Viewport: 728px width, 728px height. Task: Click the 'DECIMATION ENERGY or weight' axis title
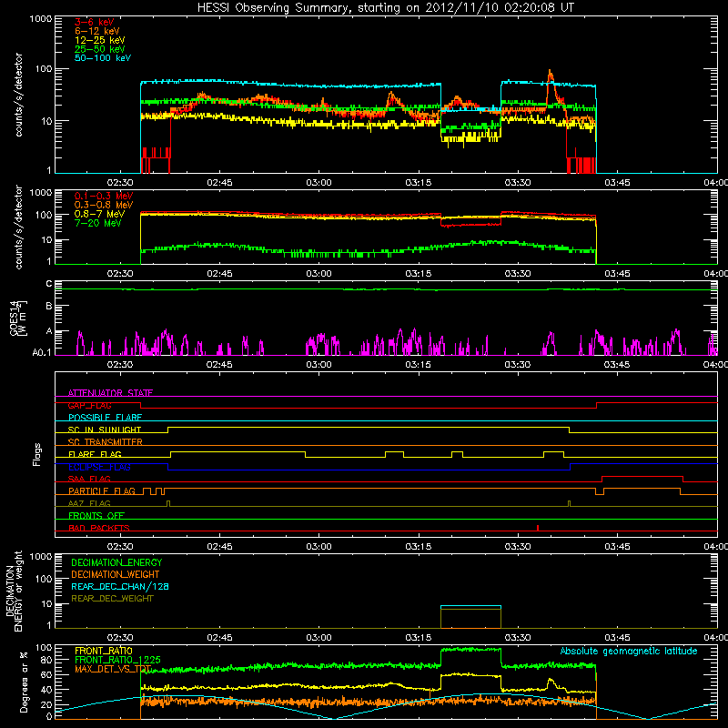click(14, 591)
